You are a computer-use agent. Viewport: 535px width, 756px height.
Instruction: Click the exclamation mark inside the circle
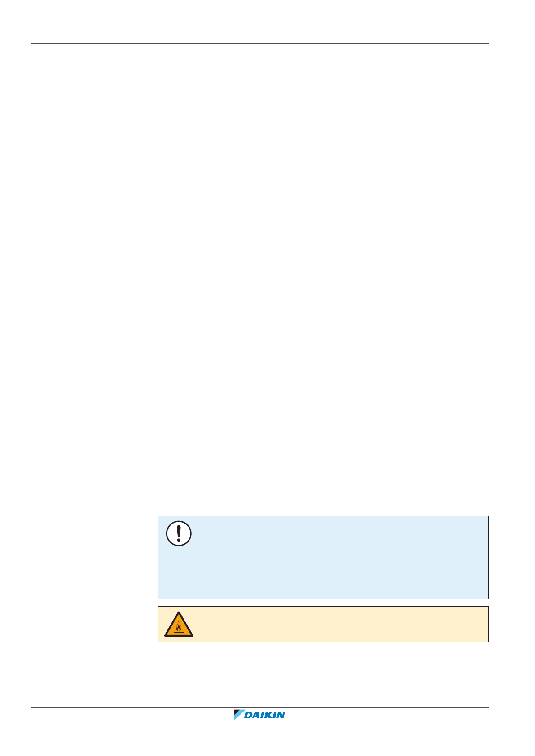(x=179, y=533)
